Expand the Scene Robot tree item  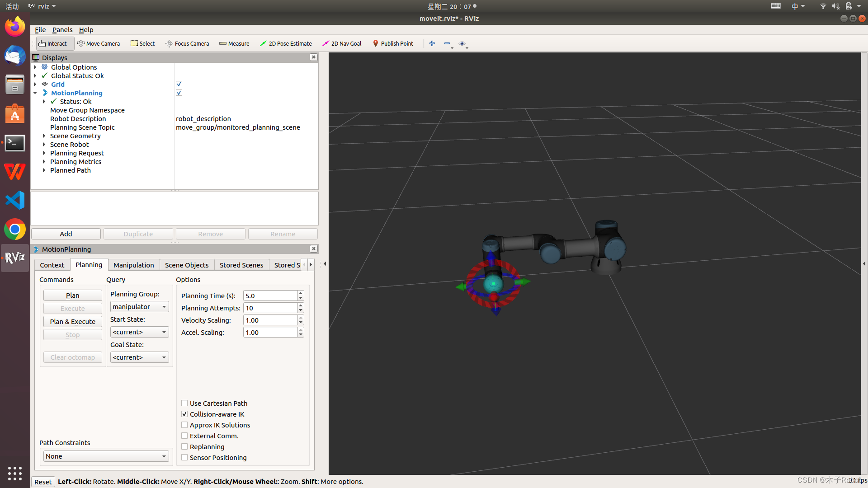(x=44, y=145)
